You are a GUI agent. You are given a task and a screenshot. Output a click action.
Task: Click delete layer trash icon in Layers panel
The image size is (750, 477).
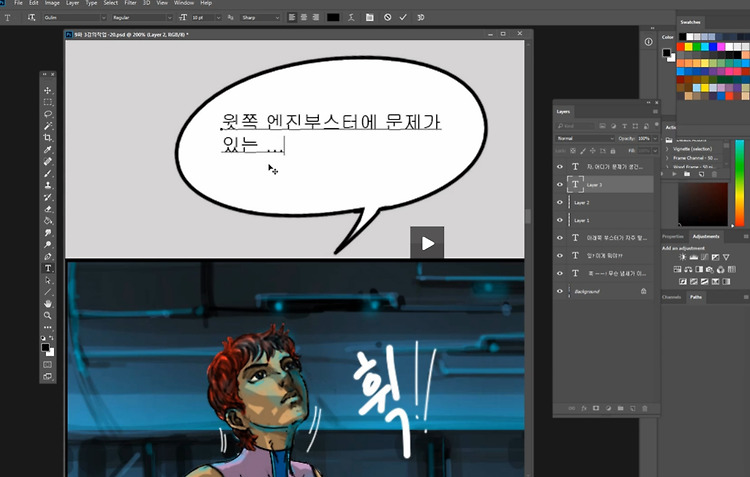tap(645, 408)
